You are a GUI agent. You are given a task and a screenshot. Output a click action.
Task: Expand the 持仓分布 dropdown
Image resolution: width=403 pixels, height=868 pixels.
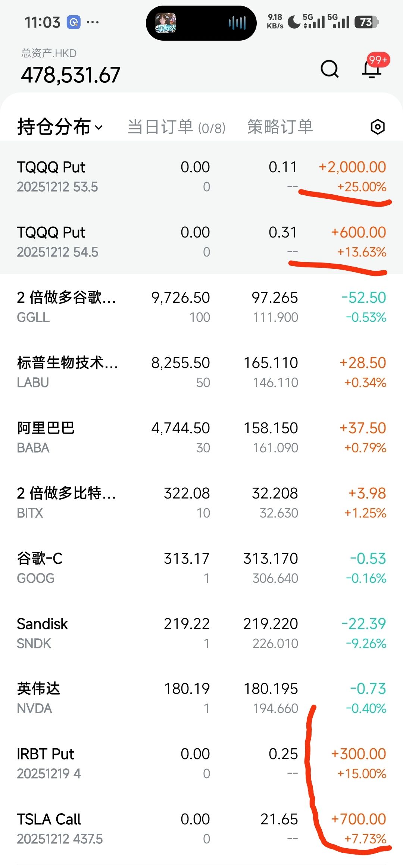pos(60,127)
